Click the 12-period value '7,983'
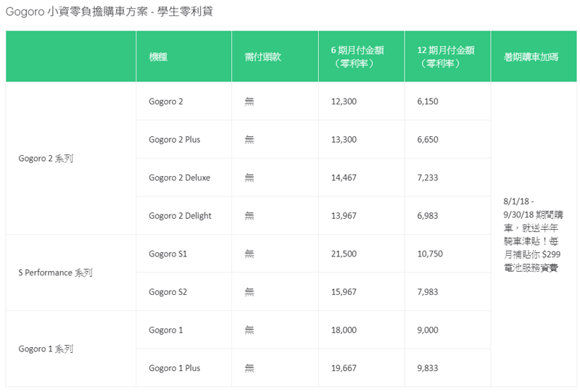 pyautogui.click(x=428, y=292)
